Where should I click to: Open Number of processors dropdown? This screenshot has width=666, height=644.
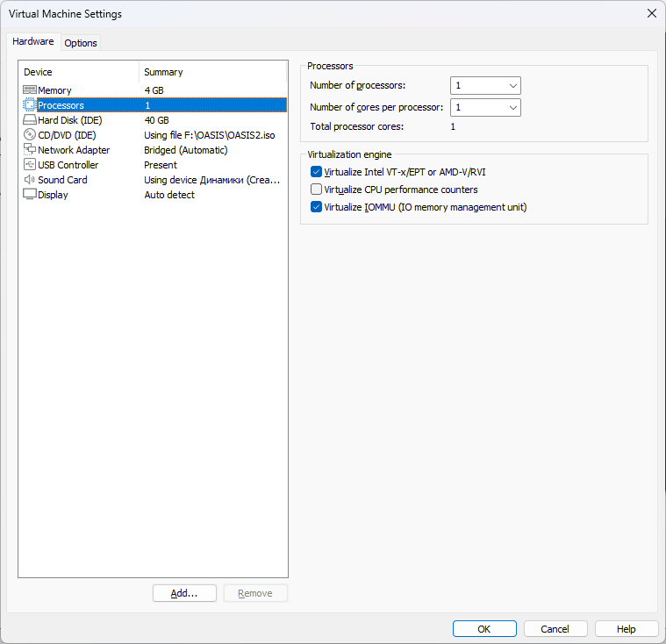(485, 86)
